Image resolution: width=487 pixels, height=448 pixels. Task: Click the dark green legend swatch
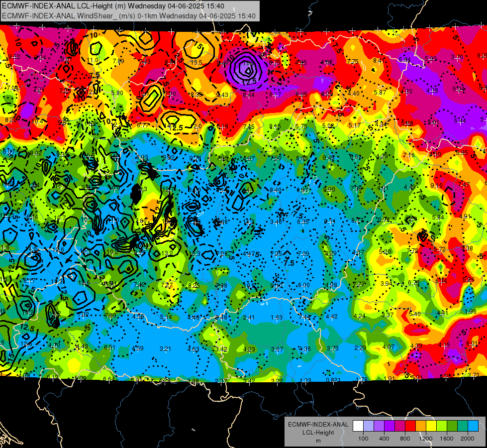tap(452, 426)
